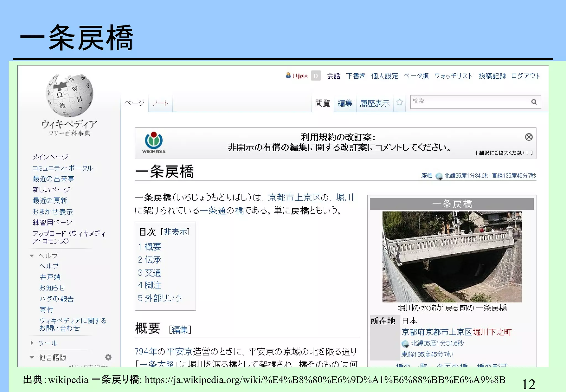Open ウィキペディアに関するお問い合わせ link

point(73,324)
